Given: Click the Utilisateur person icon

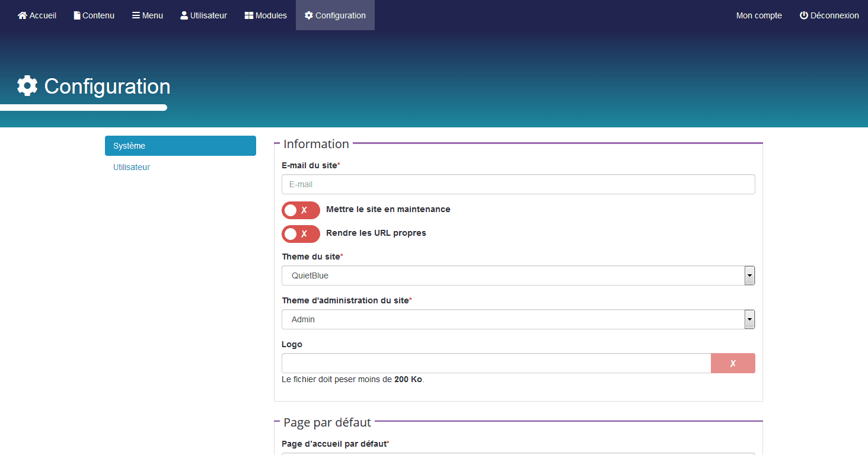Looking at the screenshot, I should pos(184,15).
